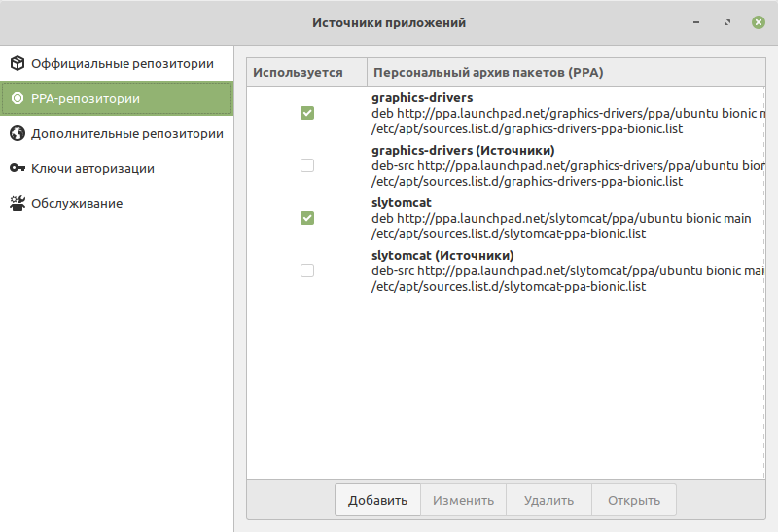
Task: Sort by the Используется column header
Action: (x=306, y=72)
